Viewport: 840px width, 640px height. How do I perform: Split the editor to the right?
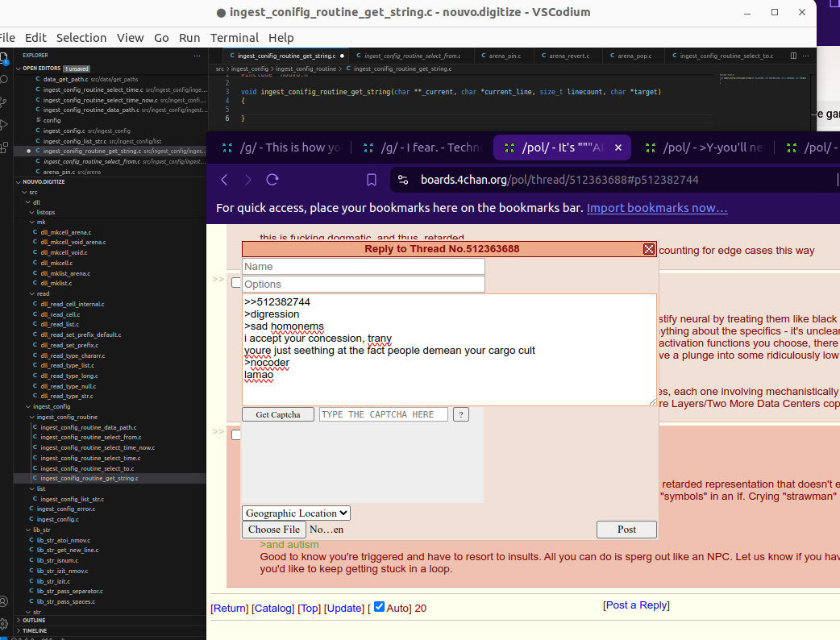click(793, 56)
